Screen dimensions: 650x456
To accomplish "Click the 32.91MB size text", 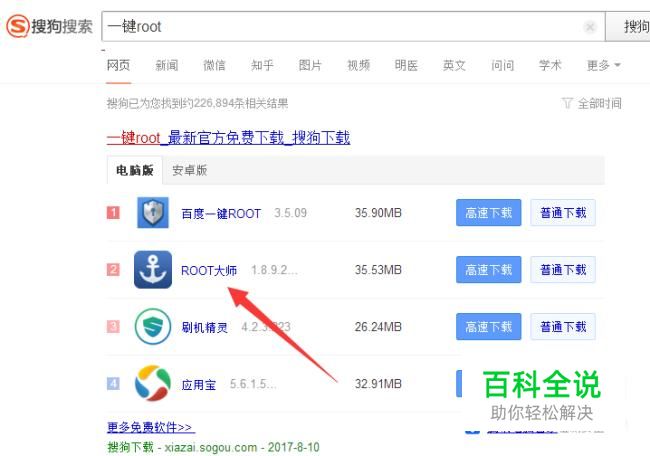I will pyautogui.click(x=378, y=384).
